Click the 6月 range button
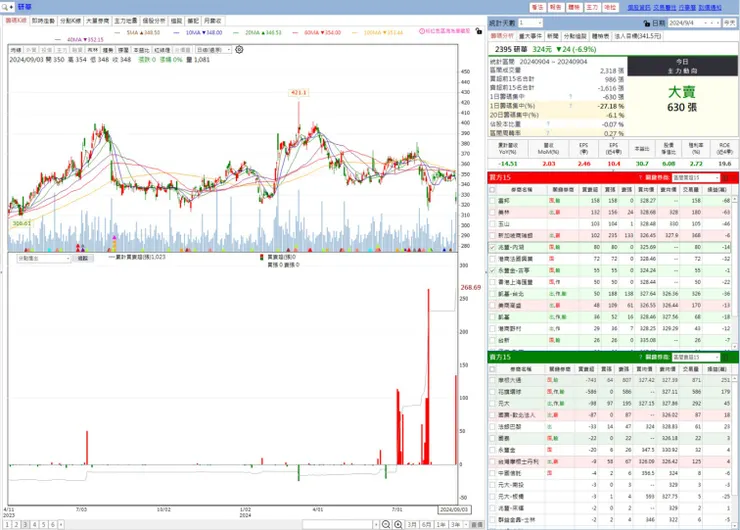740x530 pixels. pos(427,524)
